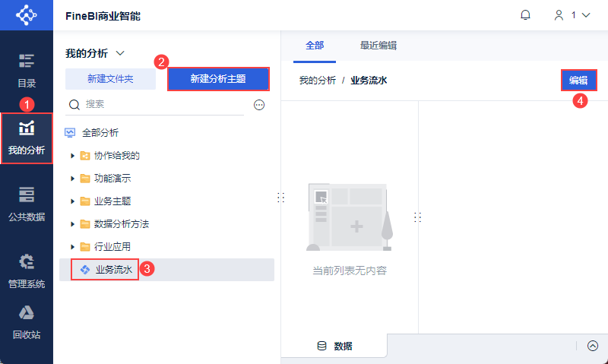Expand the panel using the bottom-right arrow

(x=593, y=346)
